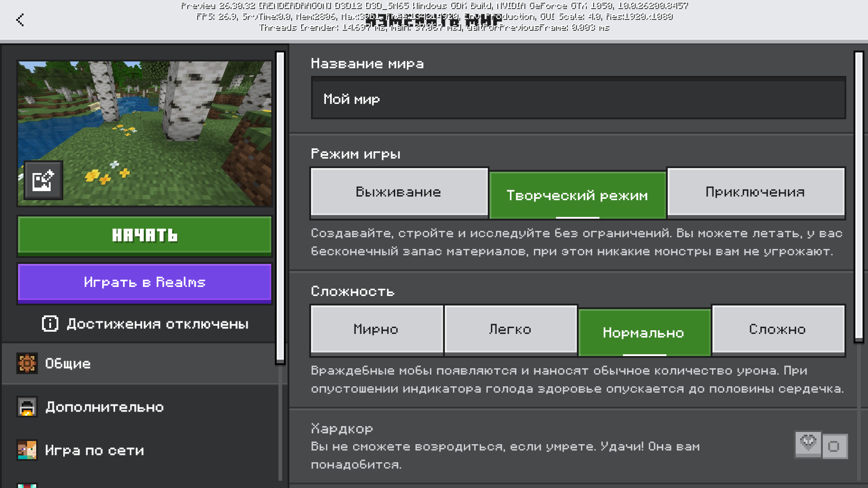Toggle the Хардкор switch
This screenshot has height=488, width=868.
click(821, 446)
